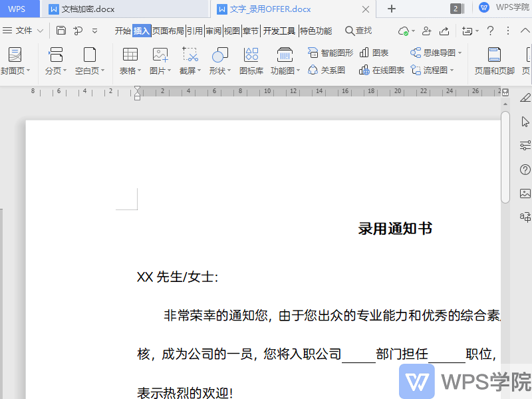Viewport: 532px width, 399px height.
Task: Expand the Screenshot (截屏) dropdown
Action: point(200,70)
